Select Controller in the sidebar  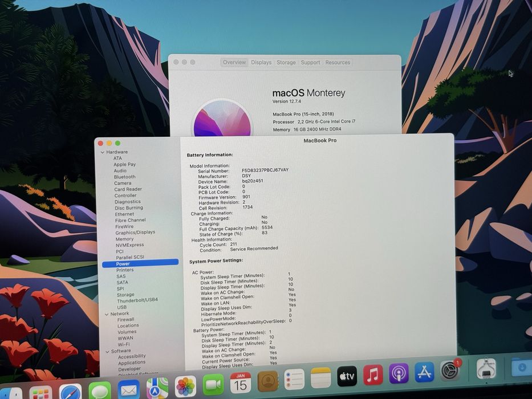tap(125, 196)
